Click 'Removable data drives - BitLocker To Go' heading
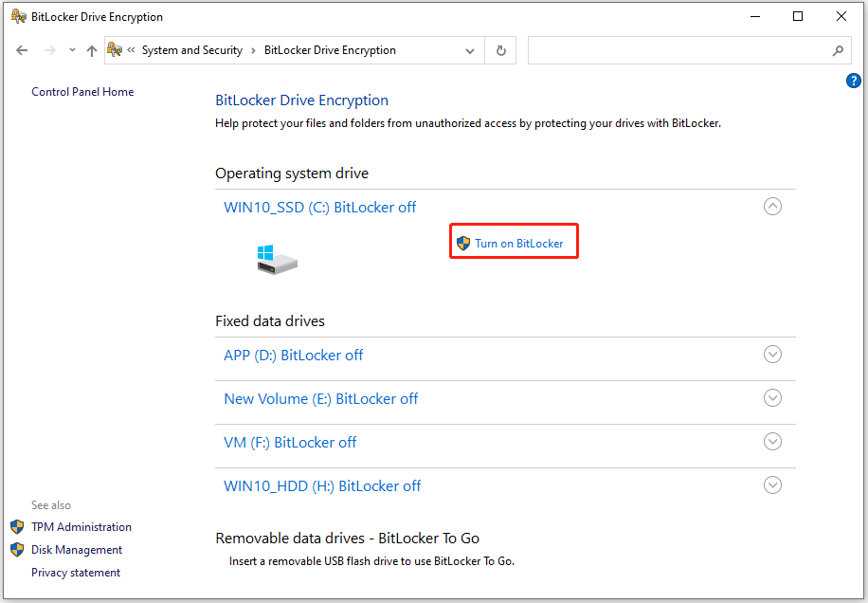The height and width of the screenshot is (603, 868). (x=348, y=539)
